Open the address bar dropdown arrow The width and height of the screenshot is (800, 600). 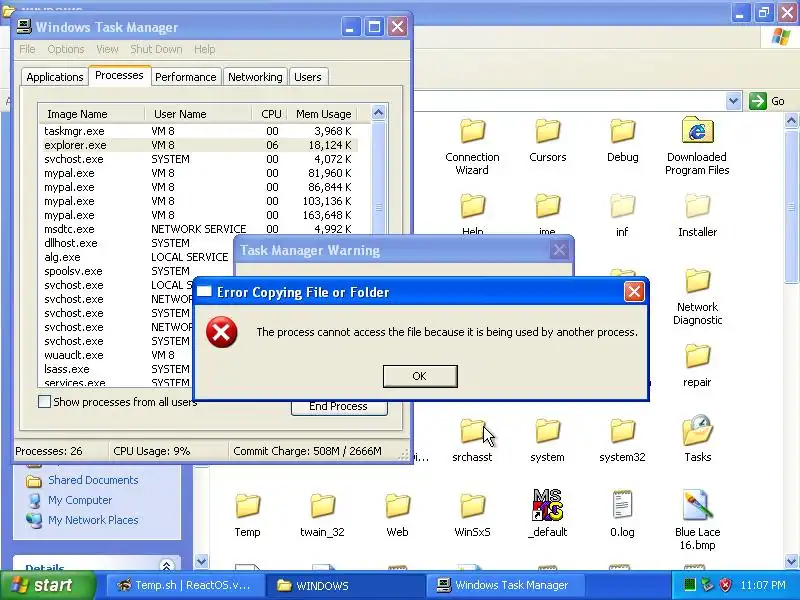pyautogui.click(x=733, y=101)
